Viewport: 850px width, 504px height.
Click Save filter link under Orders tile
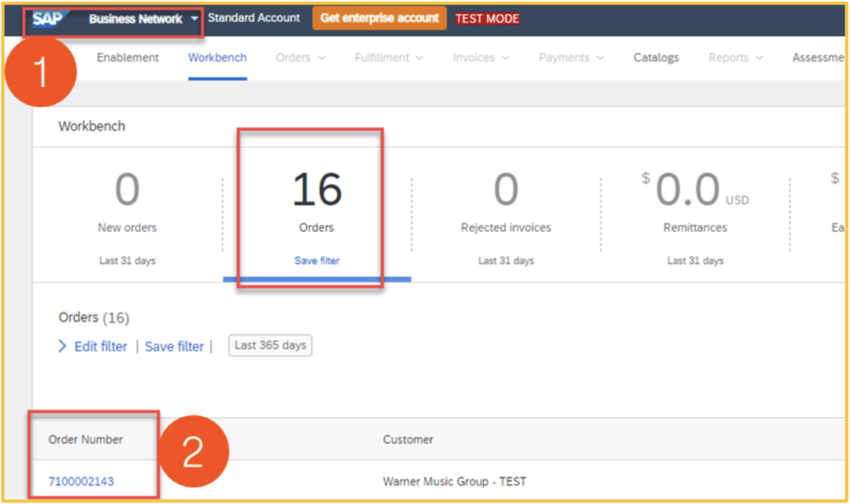[x=317, y=261]
